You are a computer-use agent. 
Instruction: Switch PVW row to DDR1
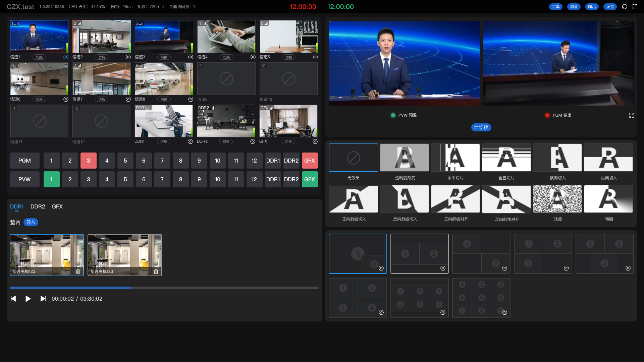pyautogui.click(x=273, y=179)
